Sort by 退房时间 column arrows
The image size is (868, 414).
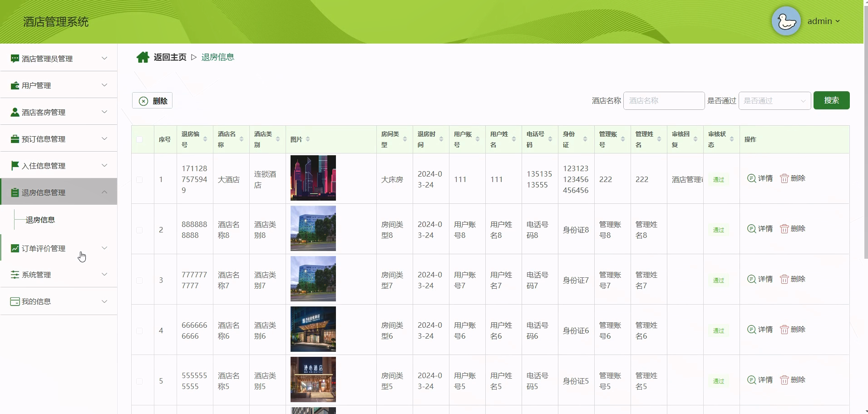[x=441, y=139]
